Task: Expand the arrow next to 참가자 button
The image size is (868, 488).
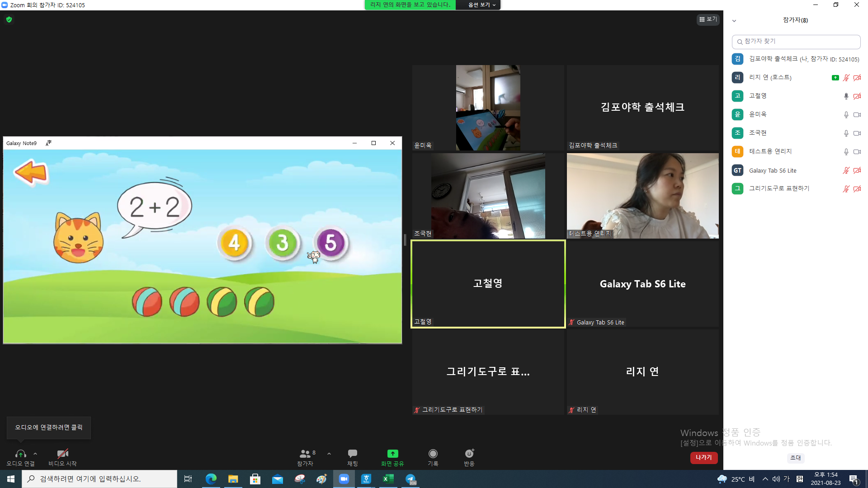Action: tap(329, 454)
